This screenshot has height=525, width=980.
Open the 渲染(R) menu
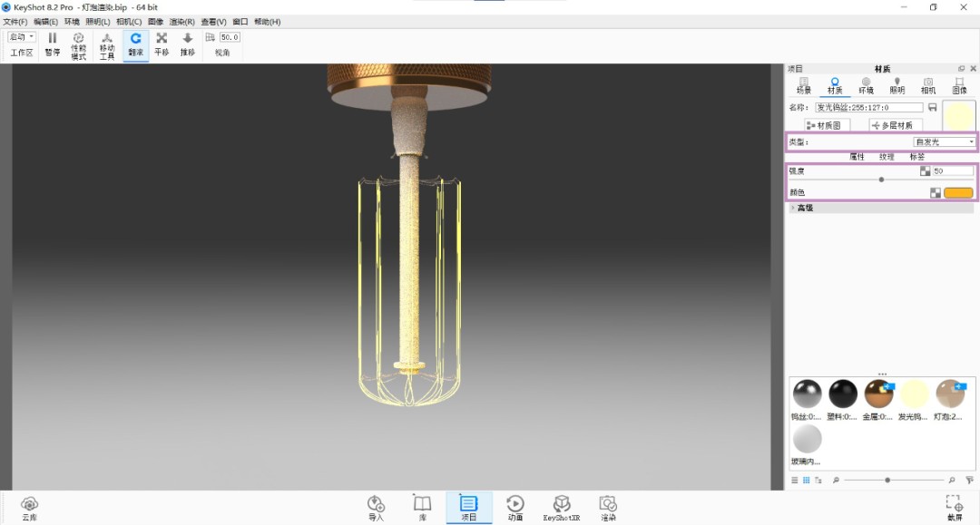pos(182,22)
